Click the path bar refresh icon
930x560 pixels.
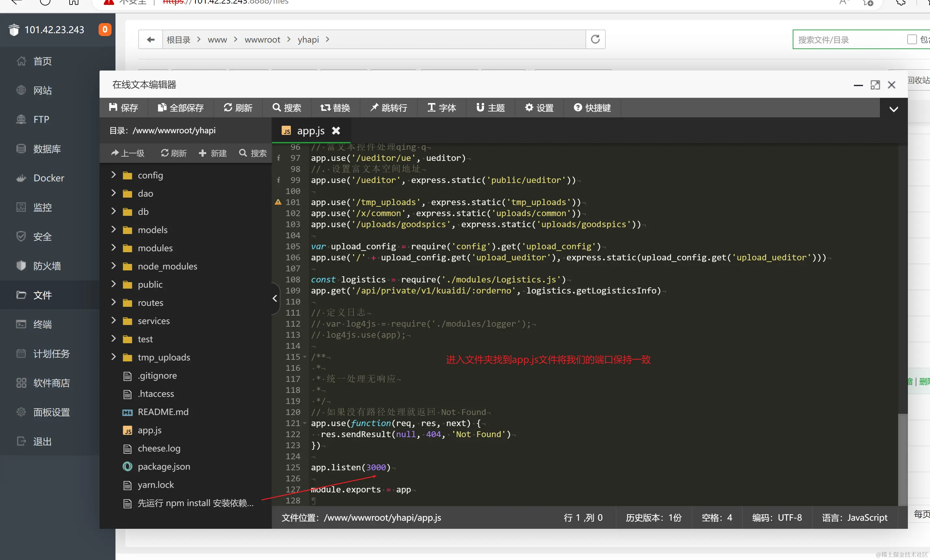coord(595,39)
